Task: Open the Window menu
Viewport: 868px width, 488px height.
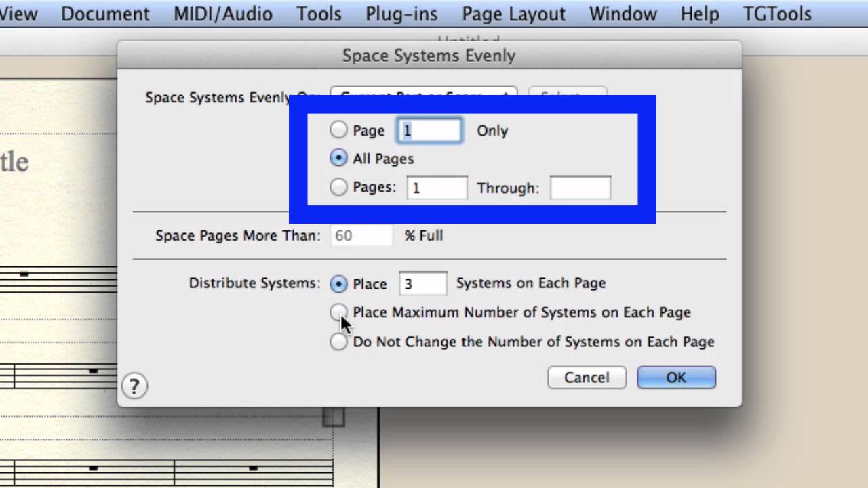Action: [623, 14]
